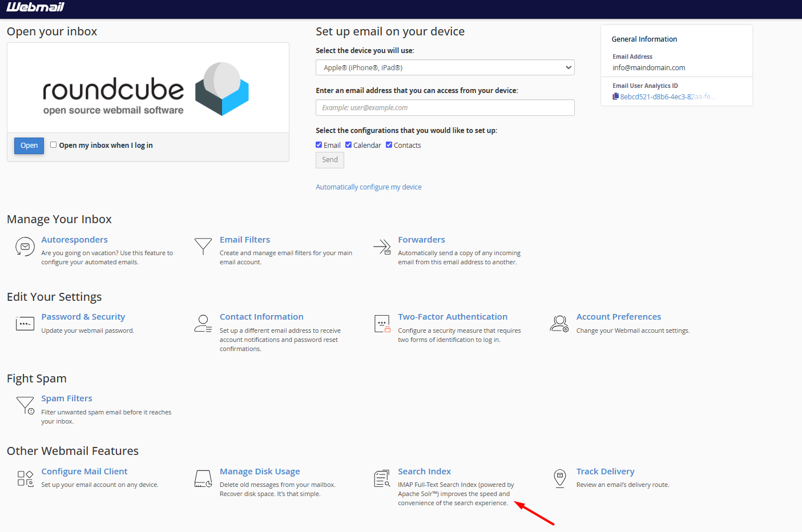Click the email address input field

pyautogui.click(x=445, y=107)
